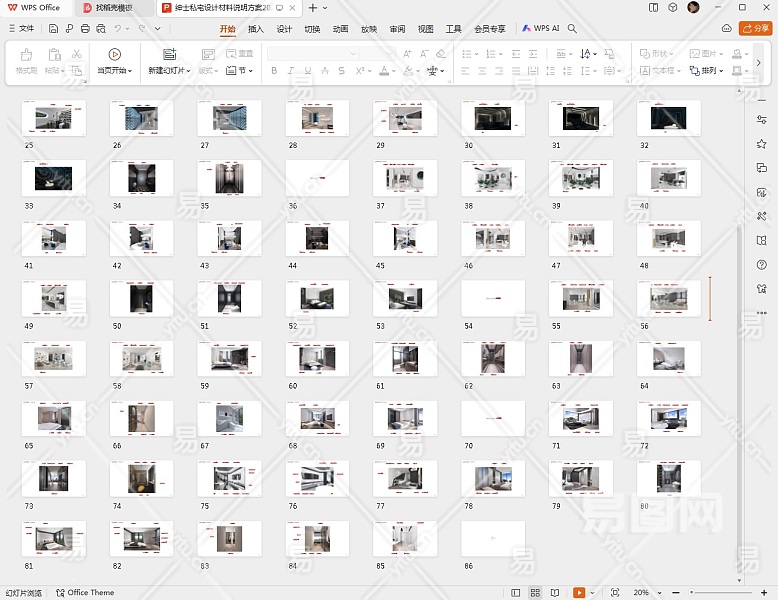
Task: Switch to the 插入 ribbon tab
Action: [256, 29]
